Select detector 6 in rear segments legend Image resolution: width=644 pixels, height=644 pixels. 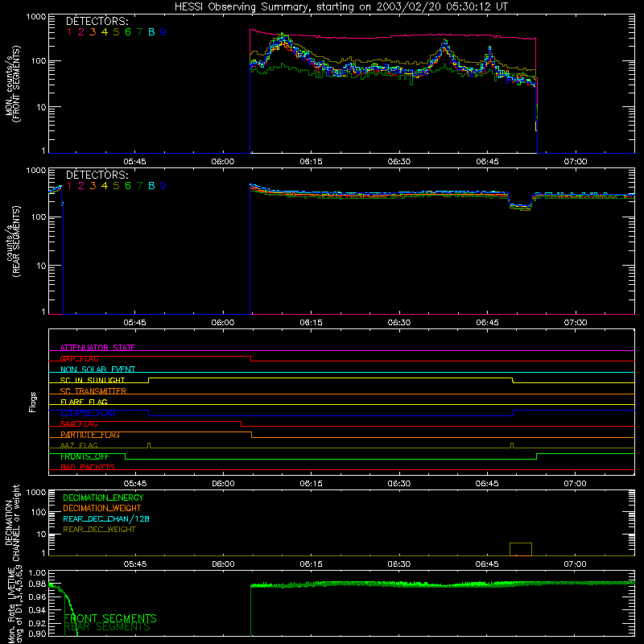128,186
